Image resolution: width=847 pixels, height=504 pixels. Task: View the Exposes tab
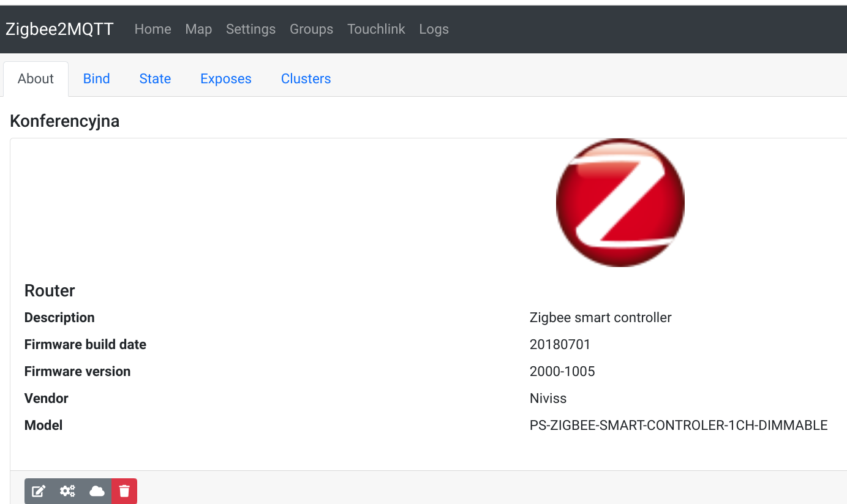225,78
